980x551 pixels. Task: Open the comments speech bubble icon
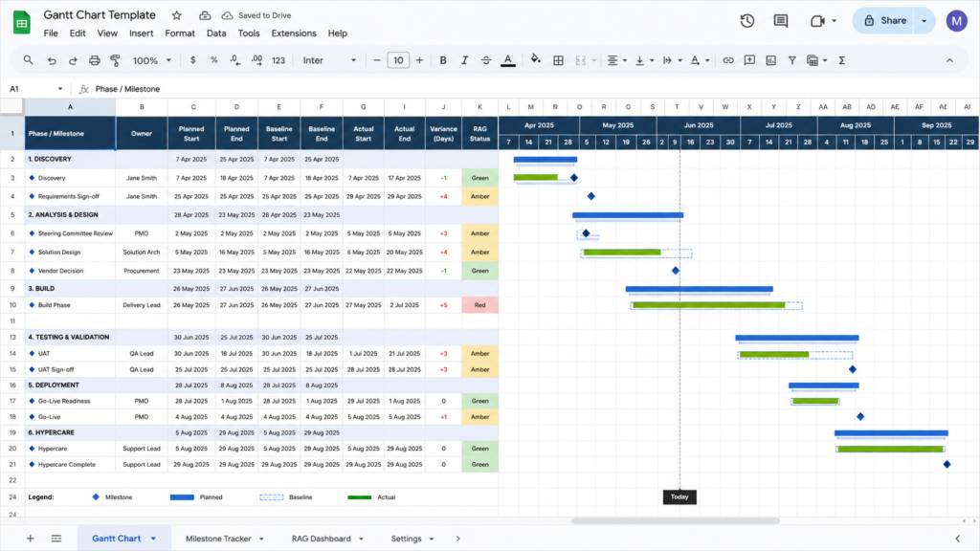point(781,21)
